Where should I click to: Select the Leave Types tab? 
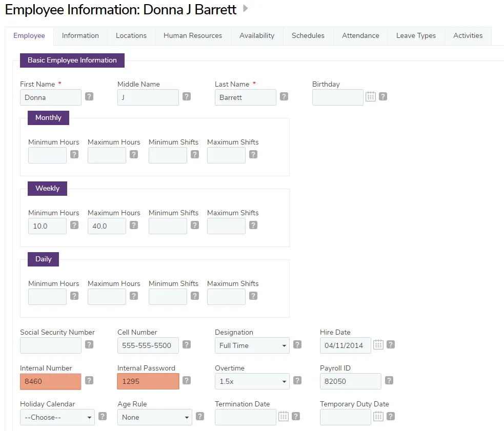[416, 36]
